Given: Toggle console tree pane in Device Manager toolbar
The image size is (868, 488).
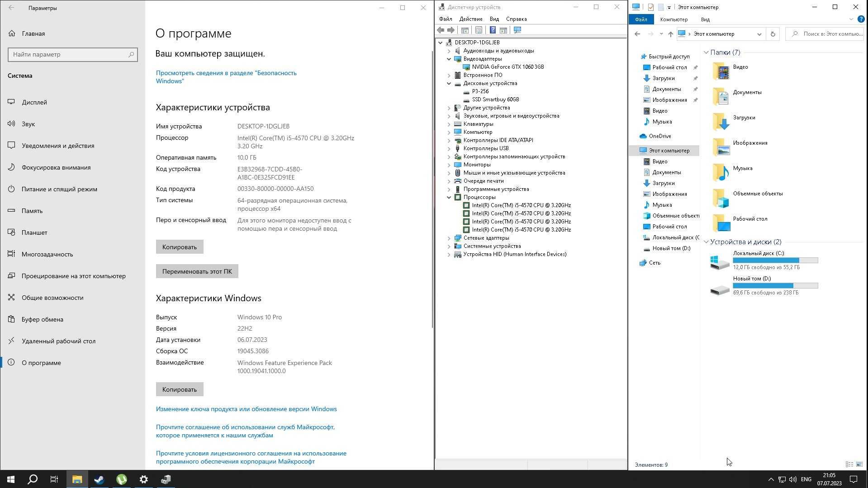Looking at the screenshot, I should point(465,30).
